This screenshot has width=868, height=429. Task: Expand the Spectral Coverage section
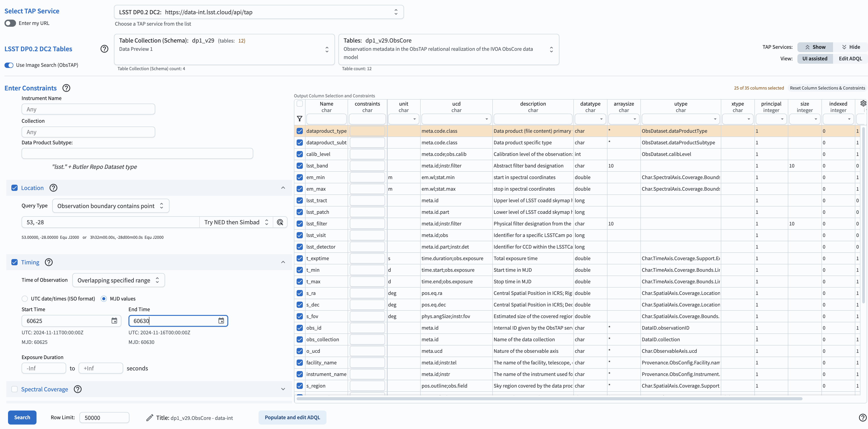click(283, 389)
